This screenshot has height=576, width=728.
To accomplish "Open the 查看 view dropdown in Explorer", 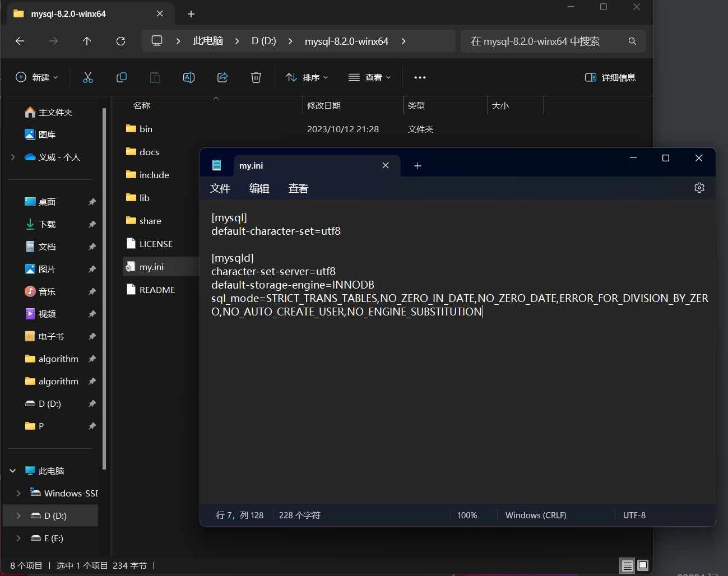I will [x=370, y=77].
